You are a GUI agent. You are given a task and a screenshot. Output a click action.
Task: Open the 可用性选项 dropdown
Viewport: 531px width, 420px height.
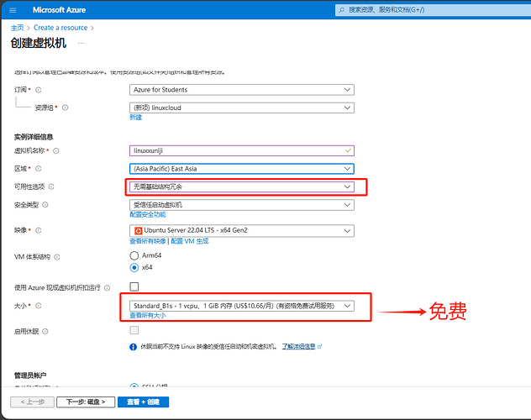(x=242, y=186)
